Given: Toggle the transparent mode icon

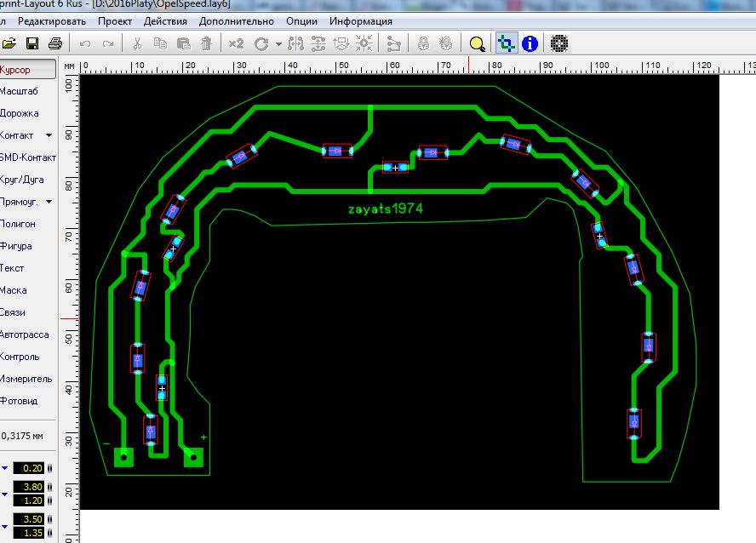Looking at the screenshot, I should (507, 44).
